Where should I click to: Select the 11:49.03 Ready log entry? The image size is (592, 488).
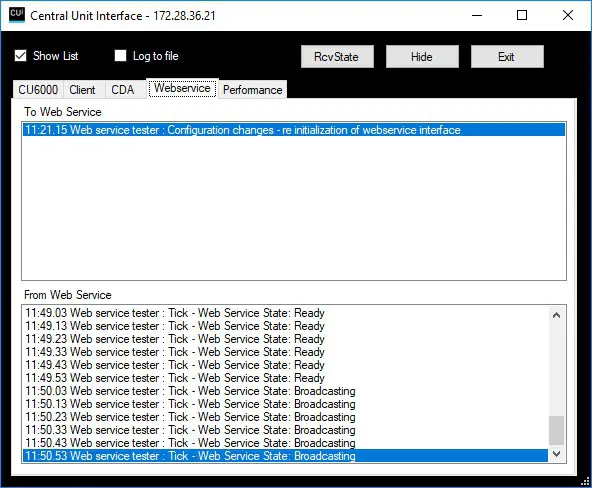pyautogui.click(x=285, y=313)
